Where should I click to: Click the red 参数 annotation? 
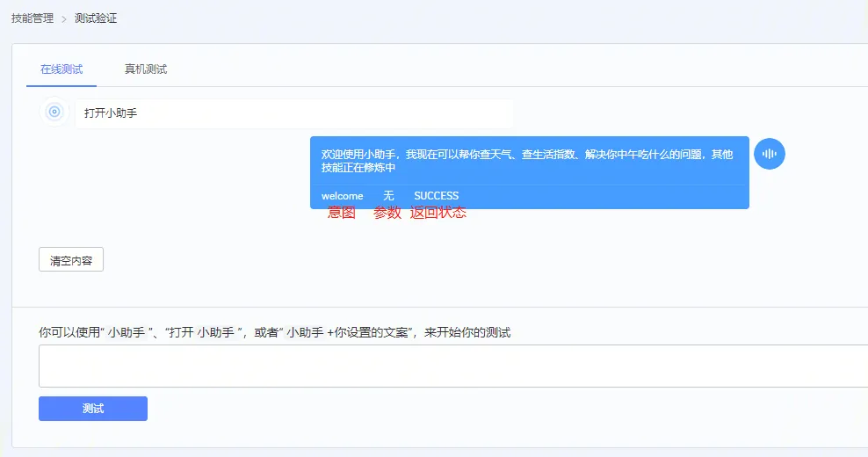pos(387,213)
